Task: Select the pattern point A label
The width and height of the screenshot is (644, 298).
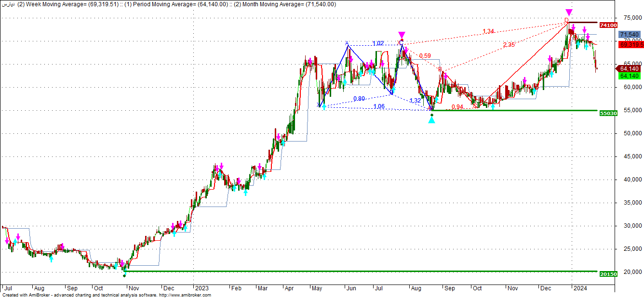Action: coord(347,43)
